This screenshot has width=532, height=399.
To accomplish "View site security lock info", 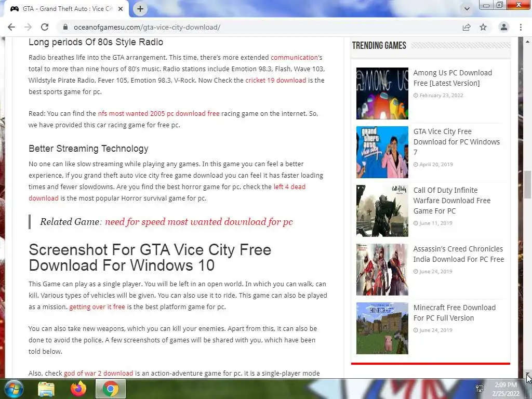I will click(x=65, y=27).
